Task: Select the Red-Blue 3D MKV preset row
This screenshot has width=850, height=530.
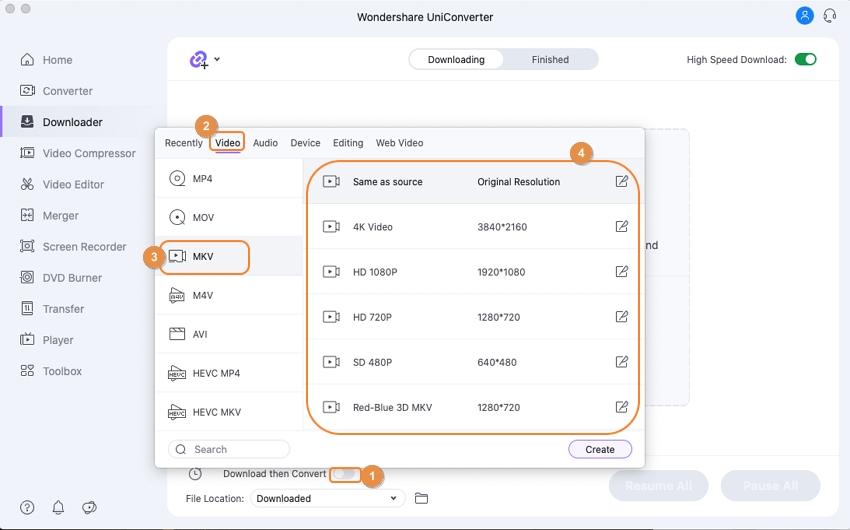Action: [474, 407]
